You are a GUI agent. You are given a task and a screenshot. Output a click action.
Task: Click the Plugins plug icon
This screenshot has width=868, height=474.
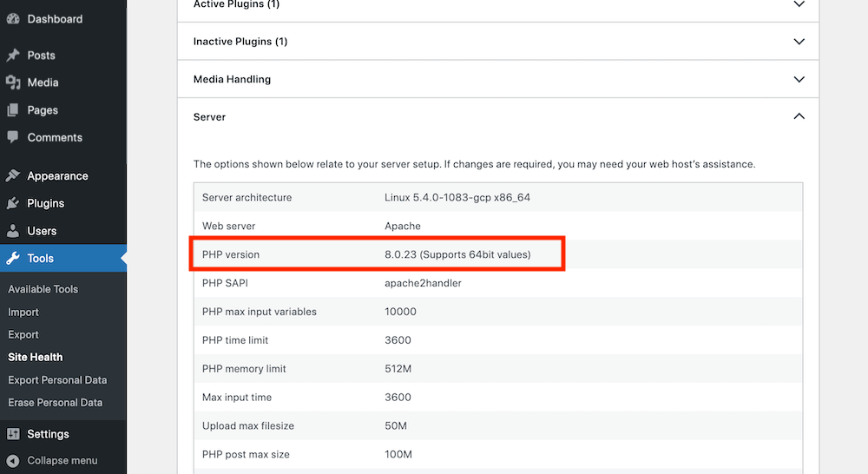click(x=13, y=203)
